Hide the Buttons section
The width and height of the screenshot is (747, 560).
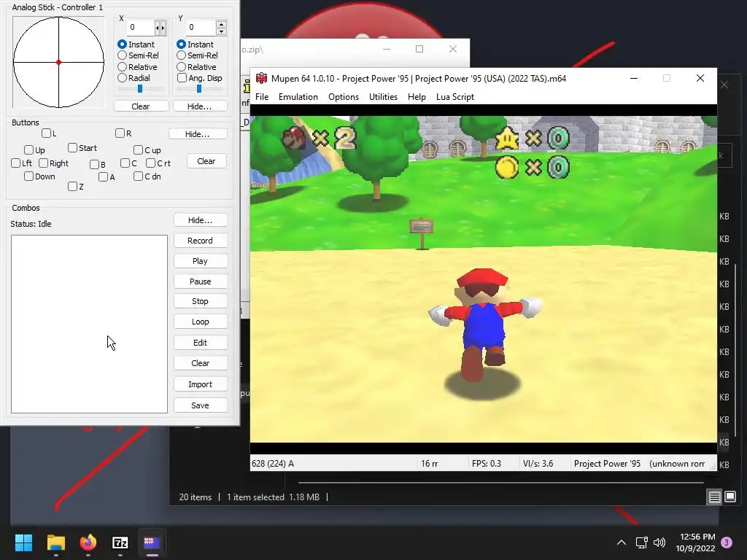coord(198,134)
